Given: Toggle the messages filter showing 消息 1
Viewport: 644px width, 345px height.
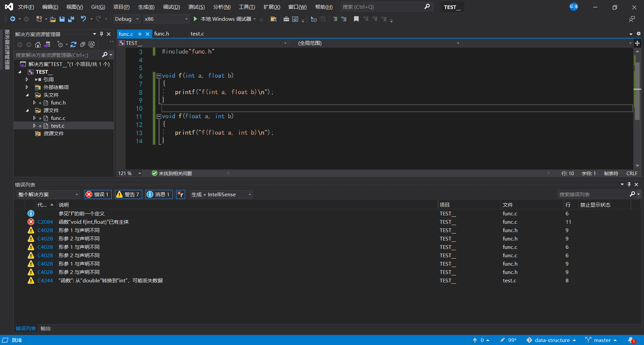Looking at the screenshot, I should [159, 195].
